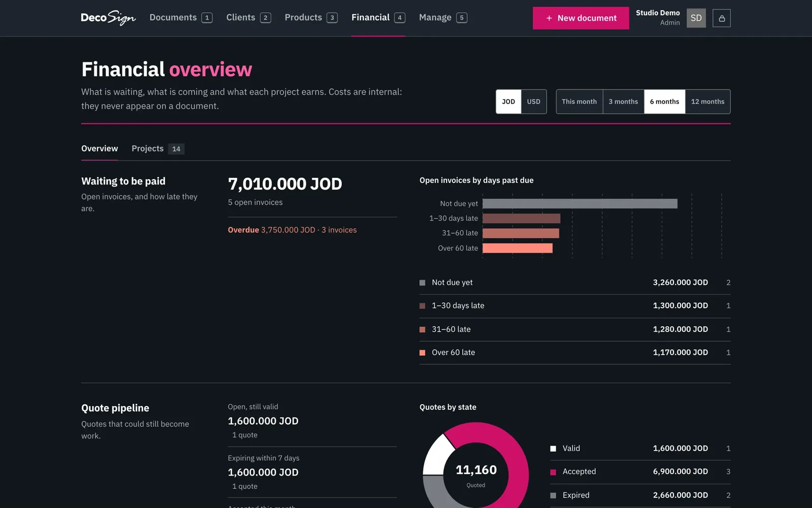Click the lock icon button
Image resolution: width=812 pixels, height=508 pixels.
pyautogui.click(x=721, y=18)
